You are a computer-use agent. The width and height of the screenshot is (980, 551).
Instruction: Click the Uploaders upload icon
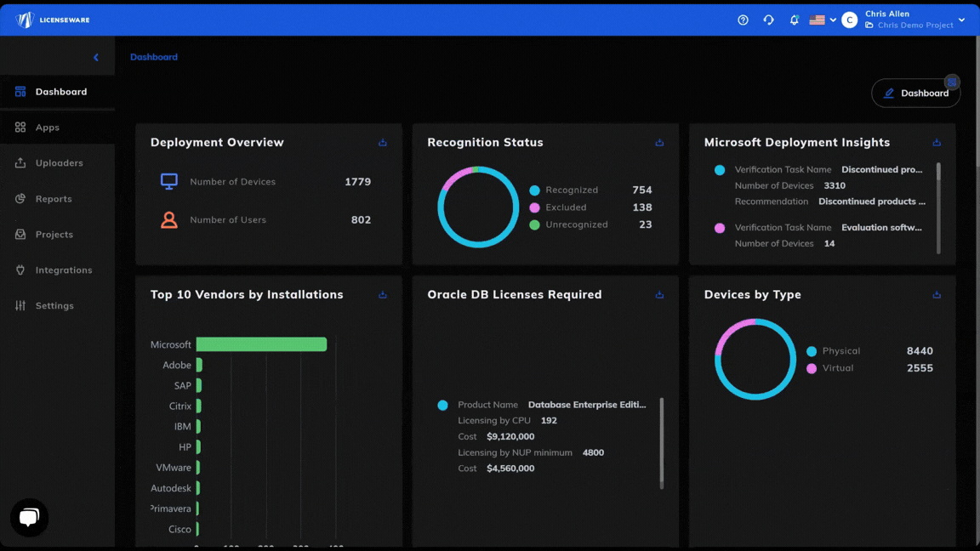point(20,163)
